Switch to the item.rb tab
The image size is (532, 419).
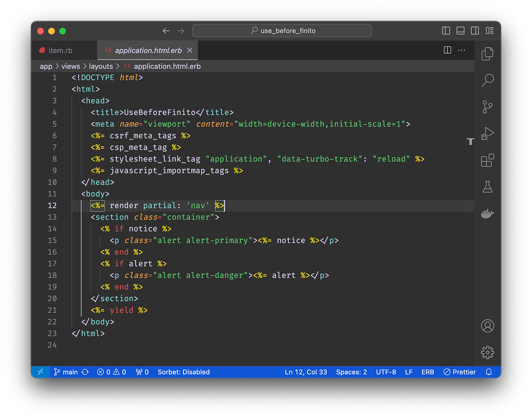point(61,50)
